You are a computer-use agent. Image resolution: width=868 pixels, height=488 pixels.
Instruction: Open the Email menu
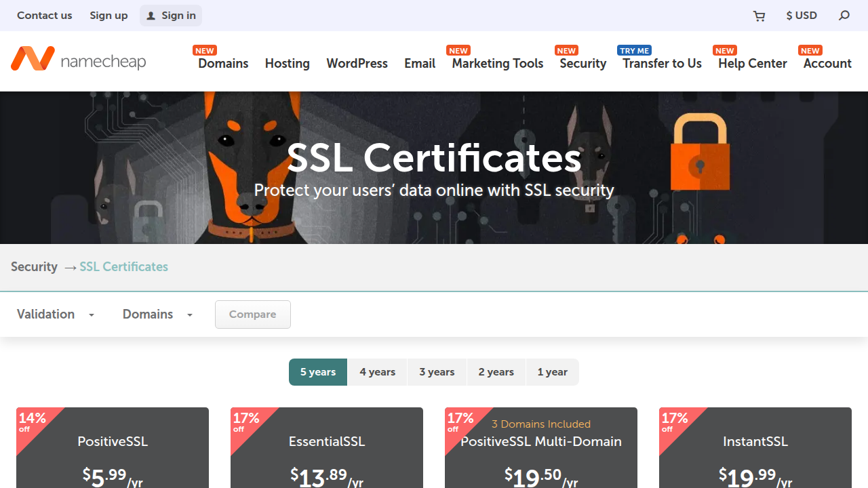point(420,63)
